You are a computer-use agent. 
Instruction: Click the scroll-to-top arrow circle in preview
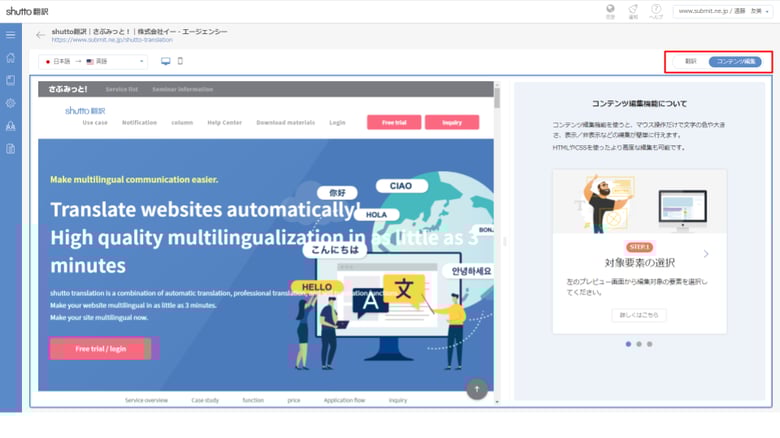pyautogui.click(x=477, y=389)
